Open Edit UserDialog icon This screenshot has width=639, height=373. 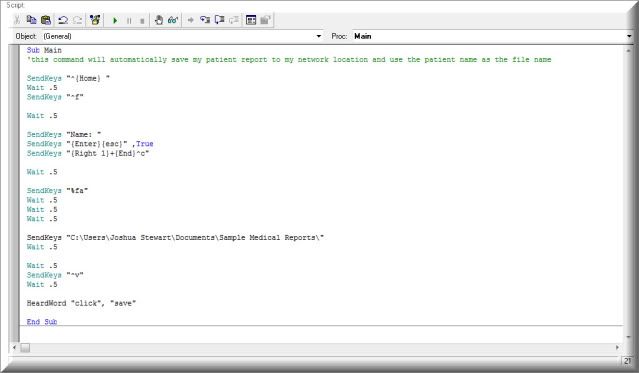point(251,20)
